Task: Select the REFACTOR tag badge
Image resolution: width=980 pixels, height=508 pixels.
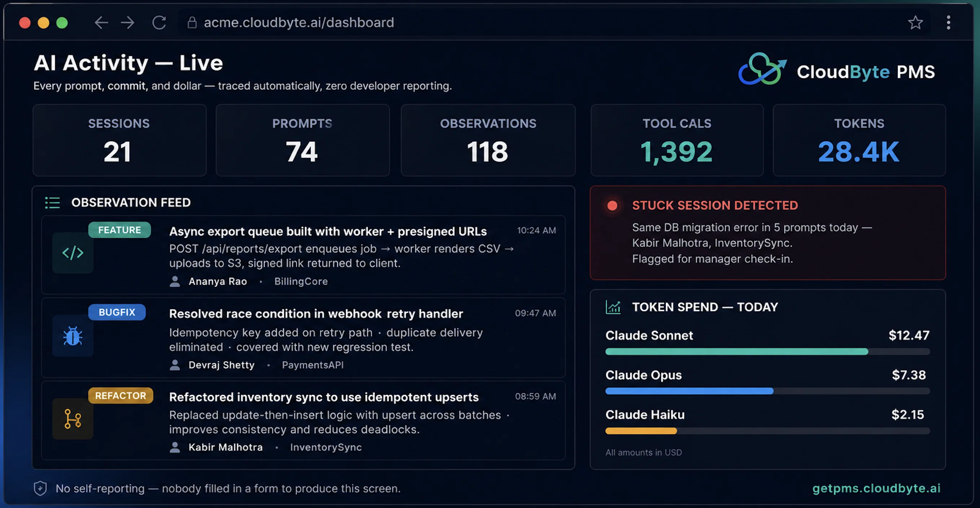Action: point(121,395)
